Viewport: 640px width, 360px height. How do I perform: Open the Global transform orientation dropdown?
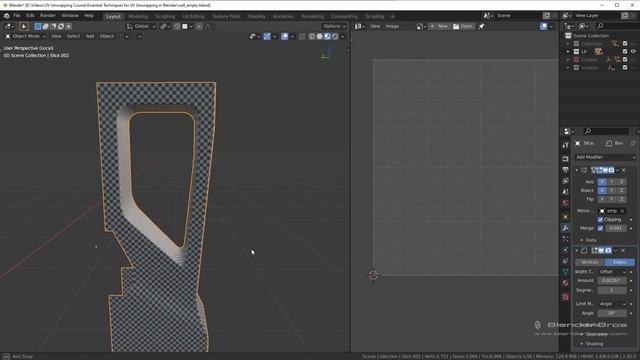click(x=141, y=26)
